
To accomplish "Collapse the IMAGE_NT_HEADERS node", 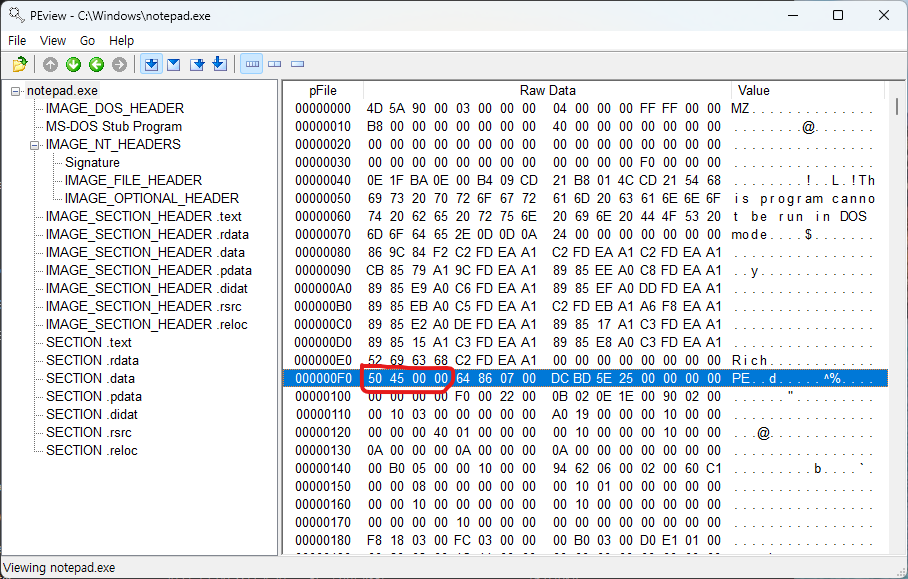I will (34, 144).
